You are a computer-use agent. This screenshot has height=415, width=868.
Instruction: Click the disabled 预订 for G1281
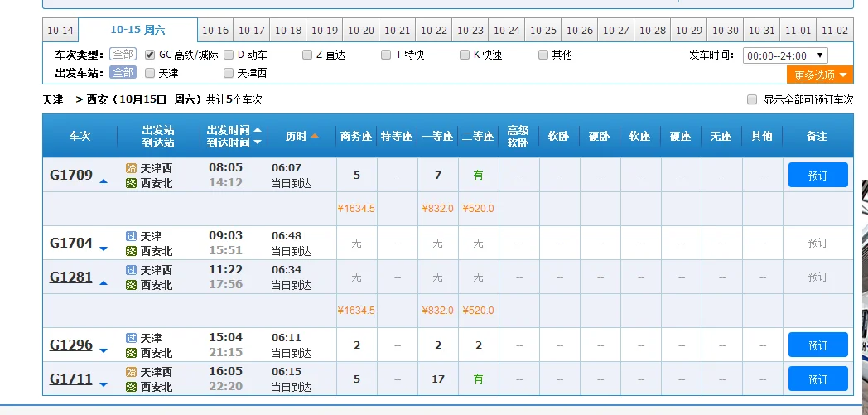point(818,277)
